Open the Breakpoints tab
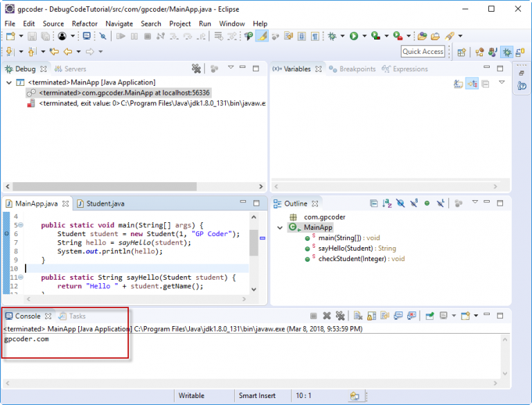 (352, 69)
